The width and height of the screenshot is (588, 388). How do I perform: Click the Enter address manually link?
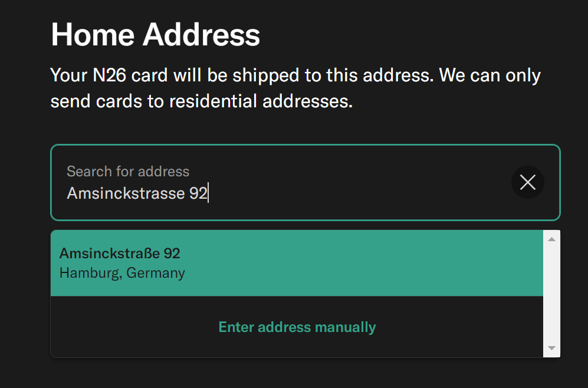[297, 327]
